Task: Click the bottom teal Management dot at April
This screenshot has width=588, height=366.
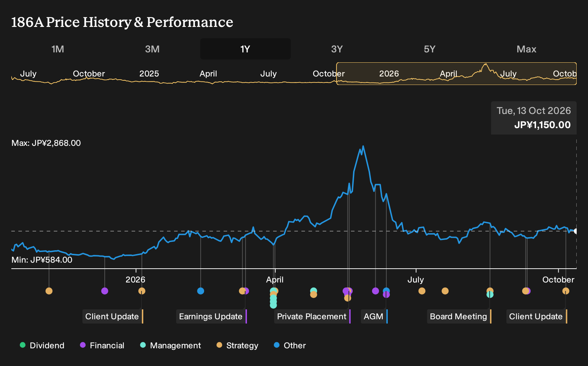Action: click(273, 305)
